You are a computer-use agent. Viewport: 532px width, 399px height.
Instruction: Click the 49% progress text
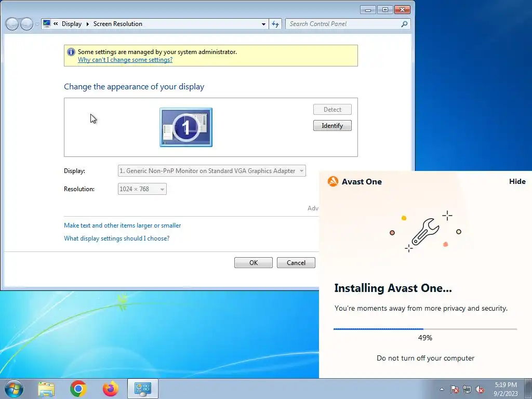[x=425, y=338]
